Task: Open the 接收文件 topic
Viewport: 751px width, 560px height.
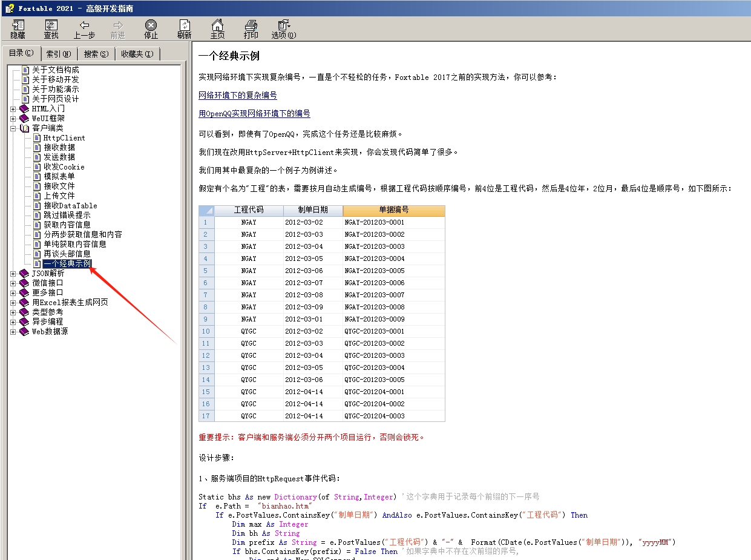Action: 59,186
